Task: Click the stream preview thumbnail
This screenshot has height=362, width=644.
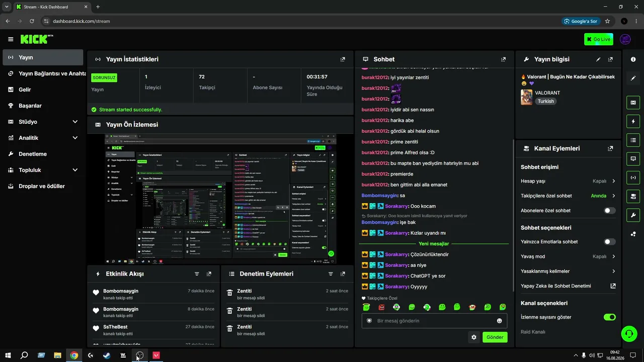Action: click(220, 199)
